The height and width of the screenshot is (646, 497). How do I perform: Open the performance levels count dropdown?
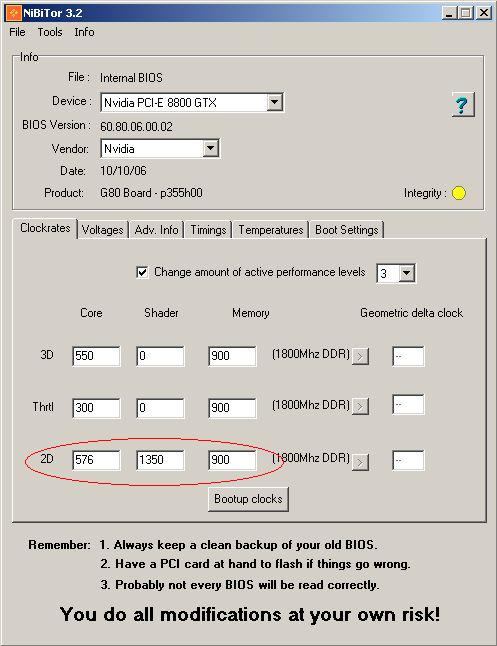point(406,273)
